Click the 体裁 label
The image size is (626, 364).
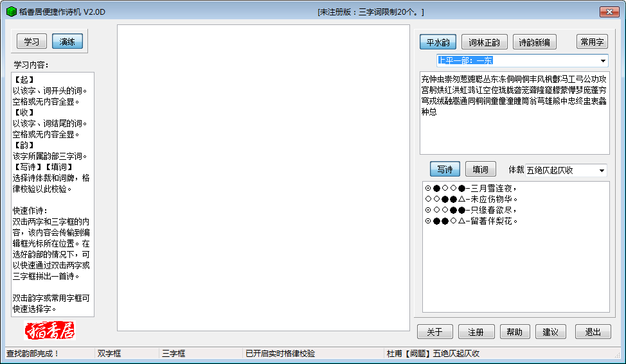[516, 170]
